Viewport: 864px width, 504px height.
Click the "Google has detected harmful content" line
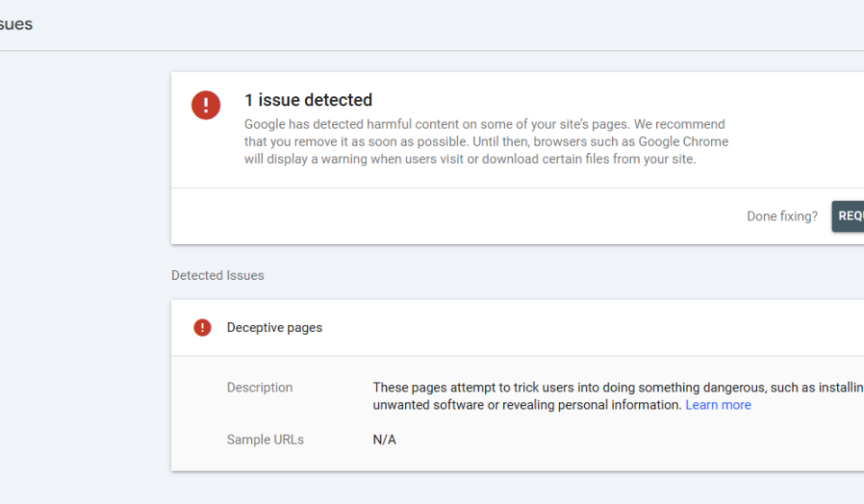point(483,124)
